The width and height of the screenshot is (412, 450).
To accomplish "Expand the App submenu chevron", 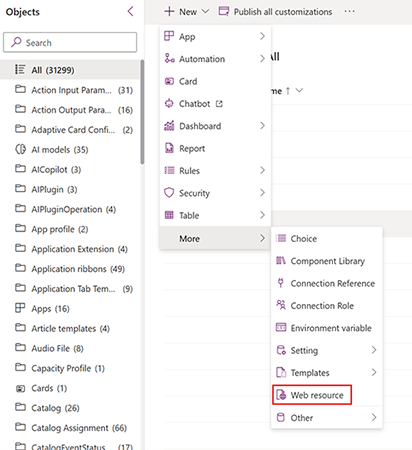I will [x=262, y=36].
